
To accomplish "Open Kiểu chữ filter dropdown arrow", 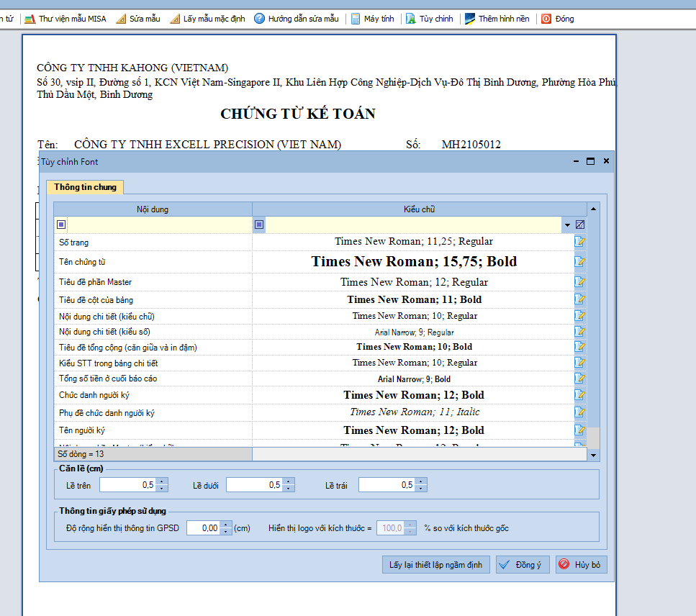I will click(x=567, y=225).
